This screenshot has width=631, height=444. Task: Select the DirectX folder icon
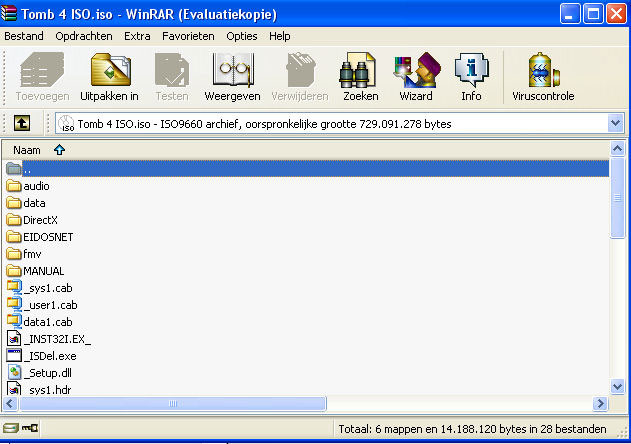pos(14,219)
